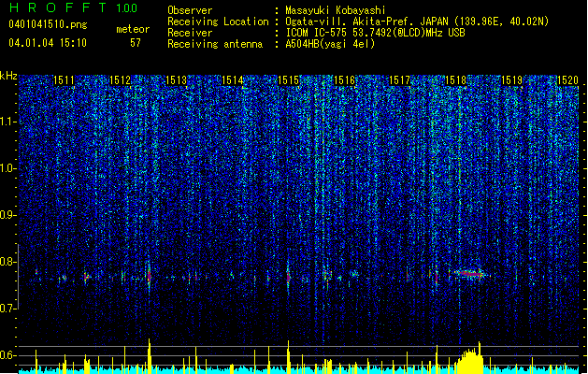This screenshot has height=374, width=588.
Task: Click the large yellow power peak after 1518
Action: click(x=469, y=359)
